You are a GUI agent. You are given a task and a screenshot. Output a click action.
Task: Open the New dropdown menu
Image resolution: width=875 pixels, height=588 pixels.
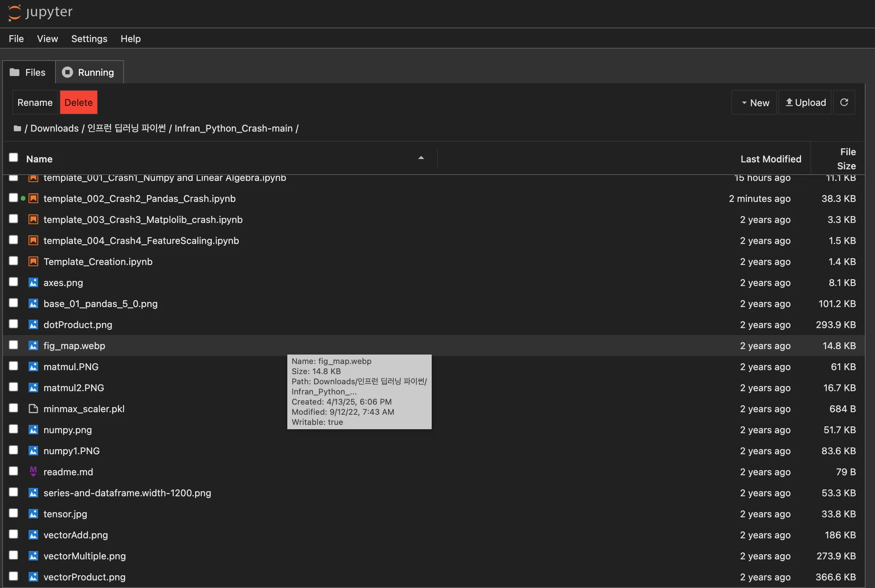(x=754, y=102)
